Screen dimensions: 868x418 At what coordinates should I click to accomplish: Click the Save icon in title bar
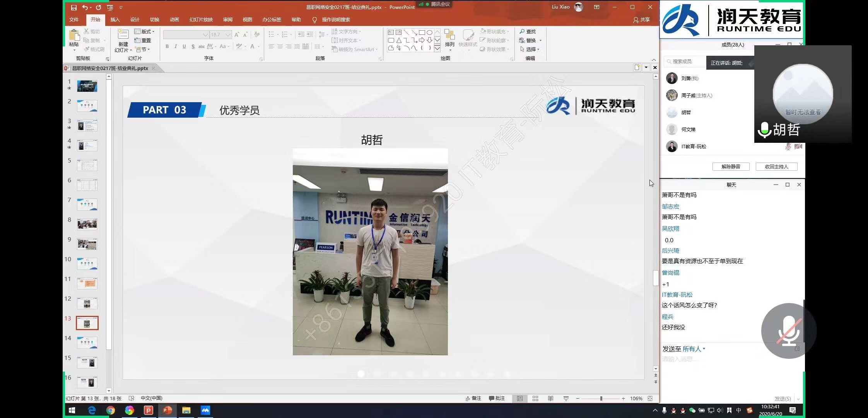pos(74,7)
